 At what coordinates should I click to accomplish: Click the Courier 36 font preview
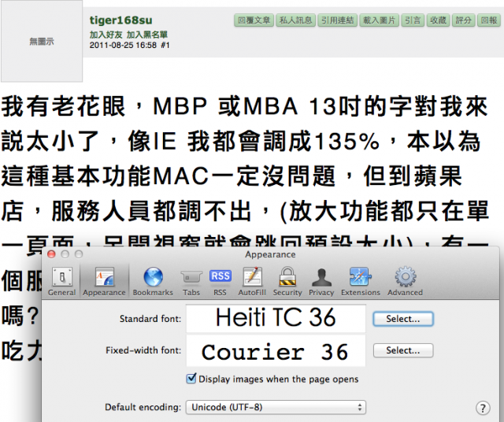(276, 351)
